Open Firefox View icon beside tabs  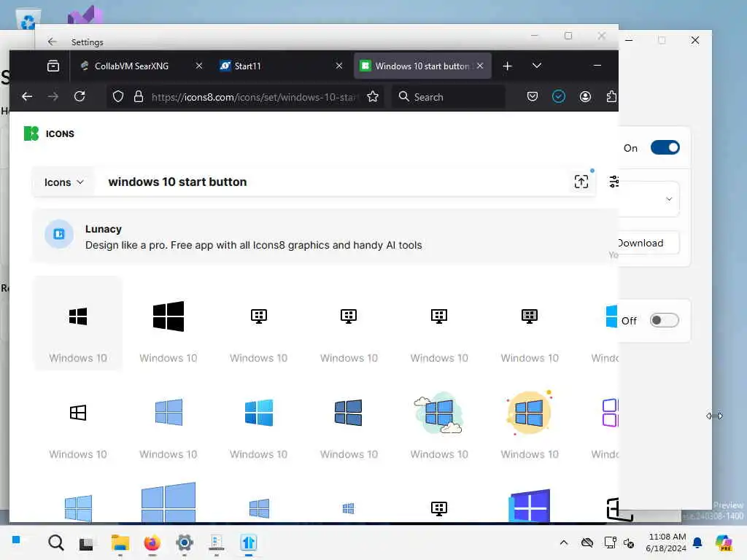point(53,66)
